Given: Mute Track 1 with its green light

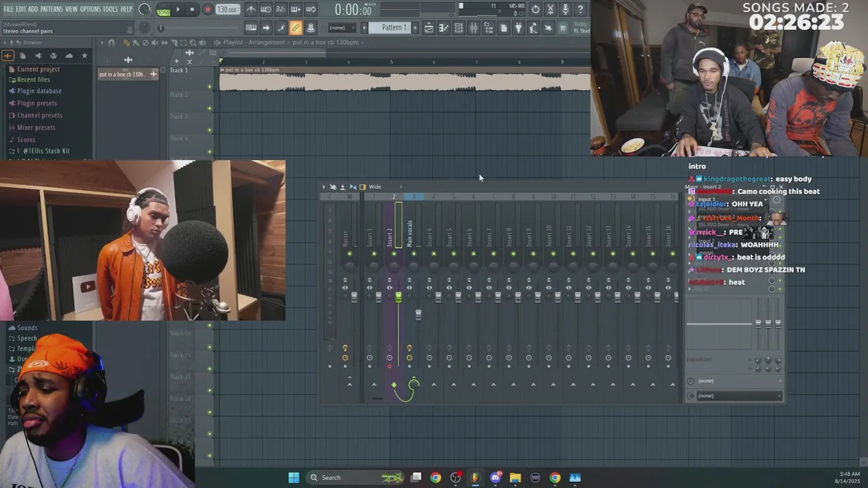Looking at the screenshot, I should click(x=210, y=87).
